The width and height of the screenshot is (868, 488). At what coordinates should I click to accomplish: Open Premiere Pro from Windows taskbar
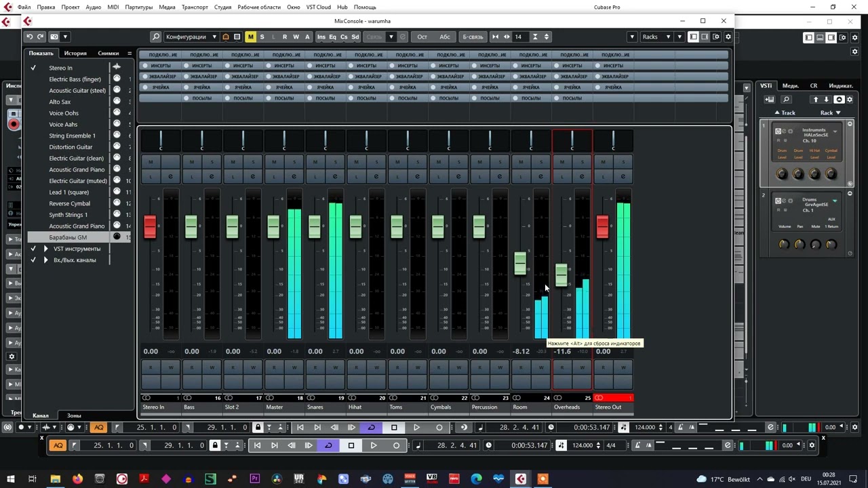click(254, 479)
